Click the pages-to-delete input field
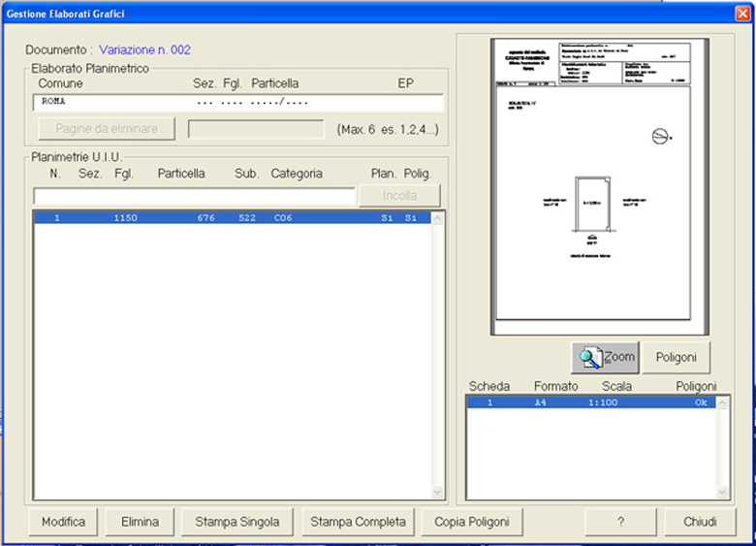The width and height of the screenshot is (756, 546). click(x=256, y=129)
